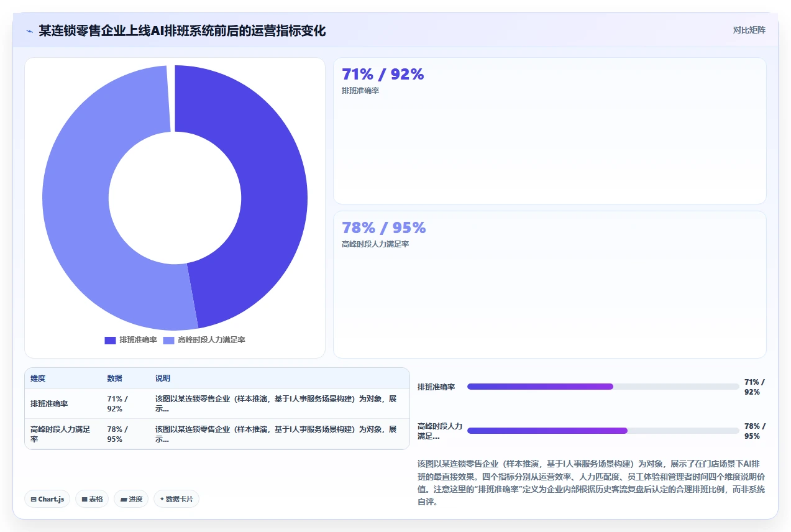
Task: Click description cell in 排班准确率 row
Action: [280, 403]
